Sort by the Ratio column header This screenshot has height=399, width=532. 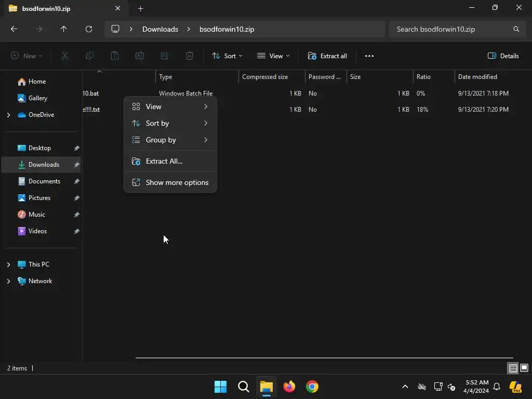point(434,77)
